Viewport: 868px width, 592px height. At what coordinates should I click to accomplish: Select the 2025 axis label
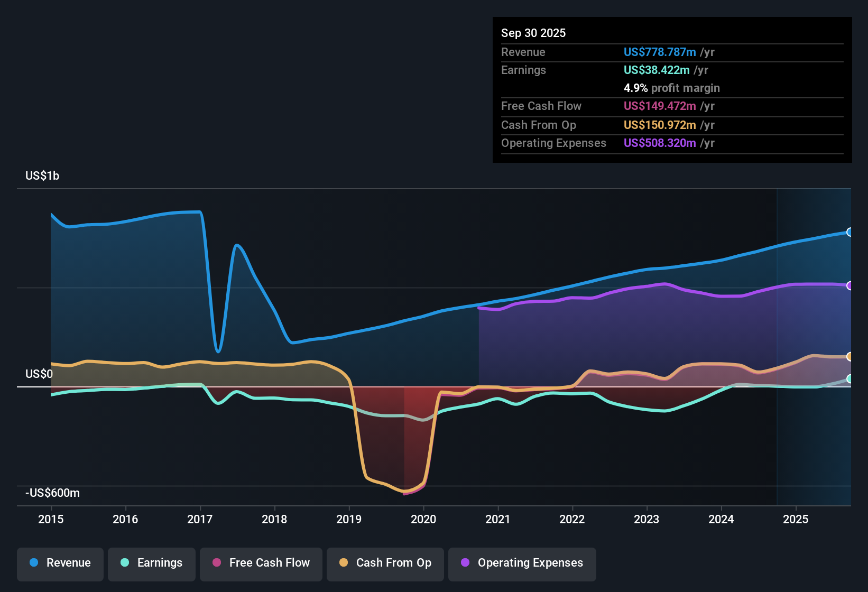(797, 520)
